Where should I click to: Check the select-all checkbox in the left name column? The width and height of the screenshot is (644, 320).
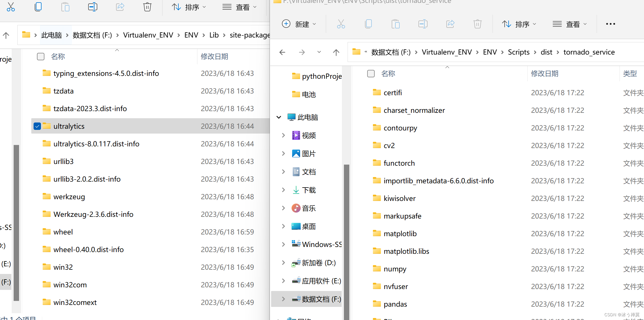coord(41,56)
